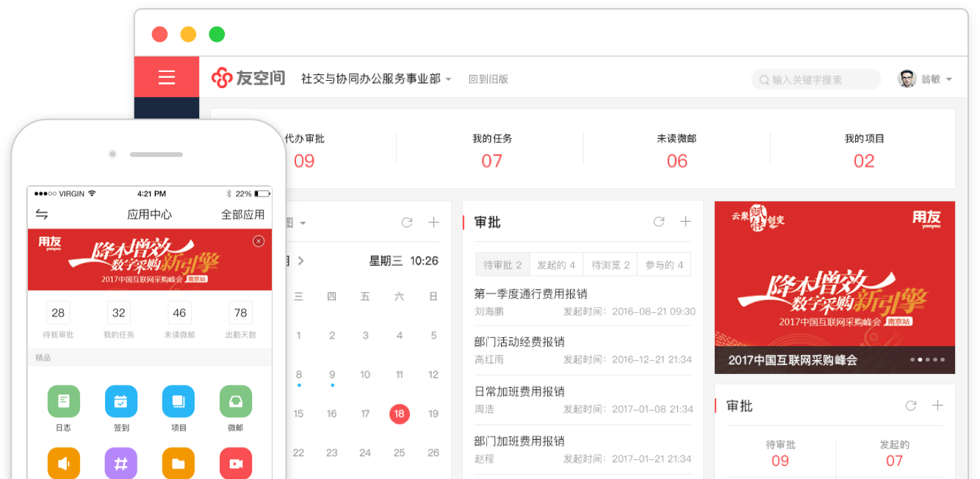
Task: Select the first dot of the banner carousel
Action: (913, 360)
